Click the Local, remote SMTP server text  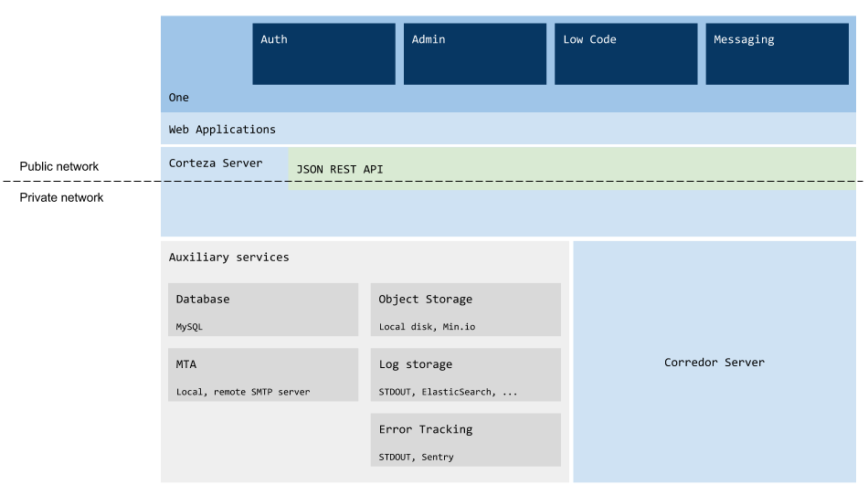[x=243, y=392]
